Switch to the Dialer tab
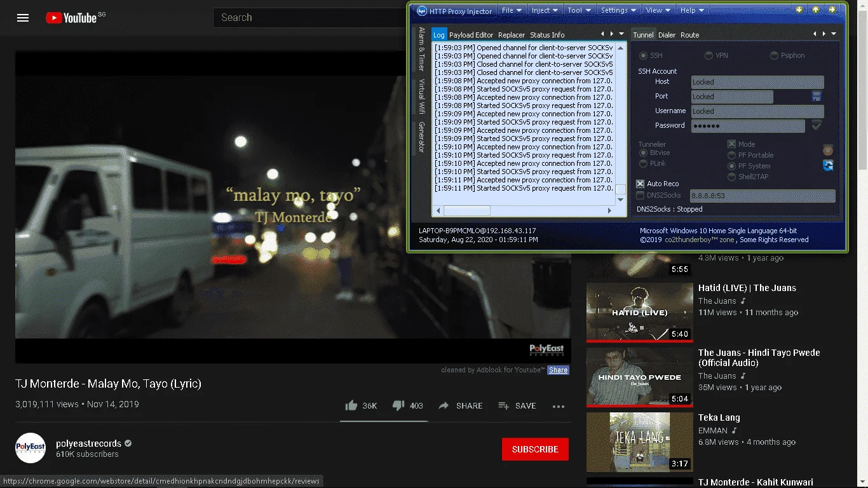The width and height of the screenshot is (868, 488). [667, 35]
